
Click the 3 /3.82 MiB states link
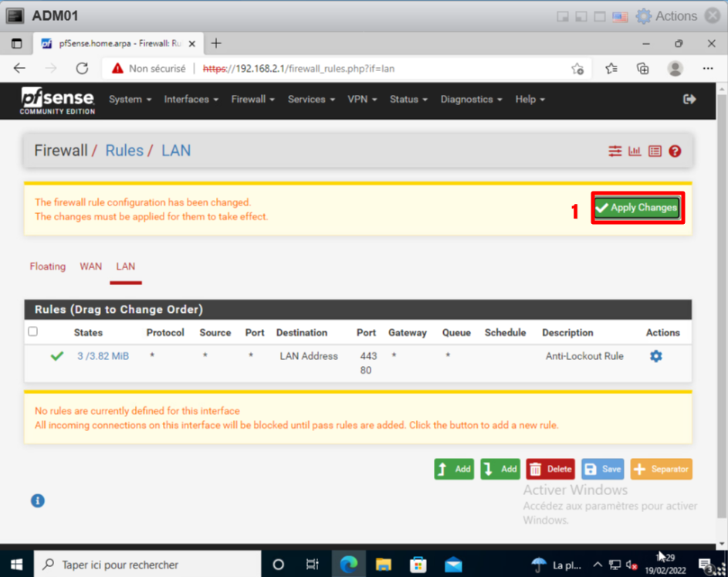[x=103, y=356]
